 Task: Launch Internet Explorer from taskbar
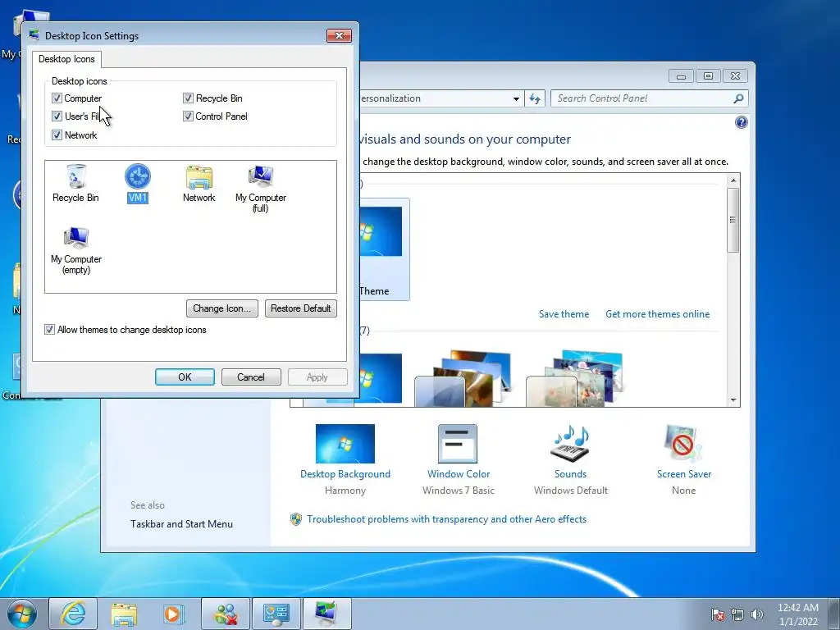pyautogui.click(x=73, y=614)
